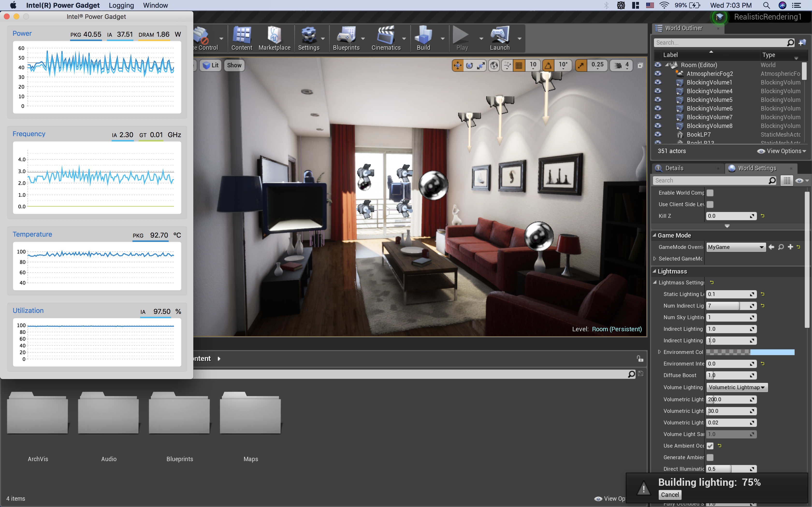Open the Cinematics toolbar icon
The image size is (812, 507).
(385, 38)
